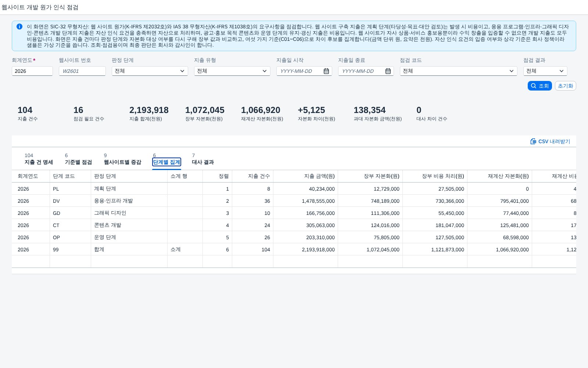The width and height of the screenshot is (588, 368).
Task: Select the 콘텐츠 개발 row cell
Action: (129, 225)
